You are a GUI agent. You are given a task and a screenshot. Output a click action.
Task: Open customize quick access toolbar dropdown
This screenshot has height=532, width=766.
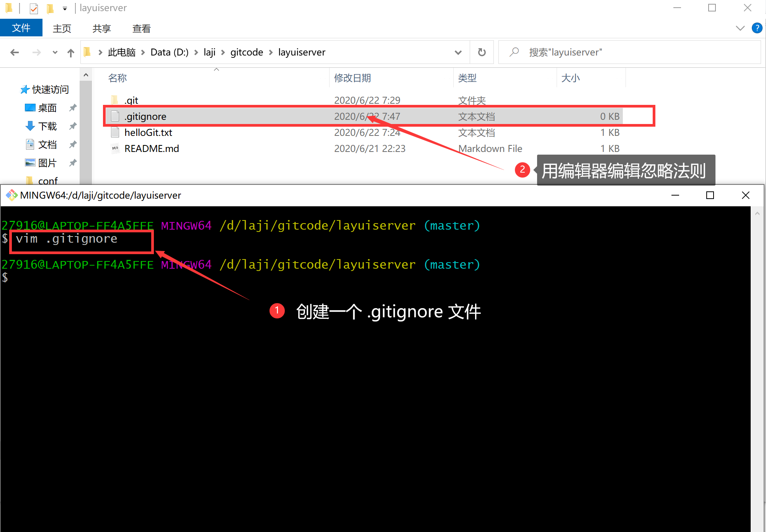click(x=65, y=8)
